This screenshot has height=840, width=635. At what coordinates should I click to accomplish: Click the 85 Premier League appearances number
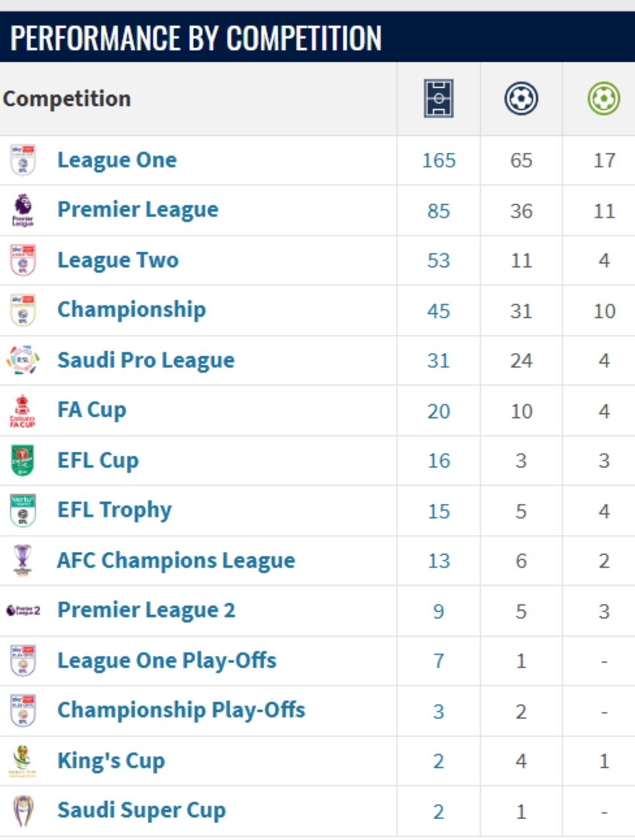click(x=439, y=211)
